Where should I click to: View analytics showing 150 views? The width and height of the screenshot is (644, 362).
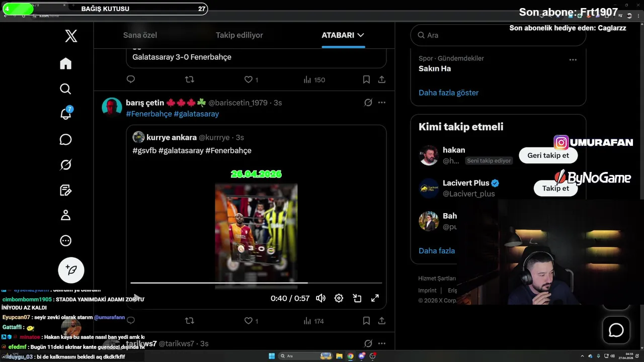pos(314,79)
